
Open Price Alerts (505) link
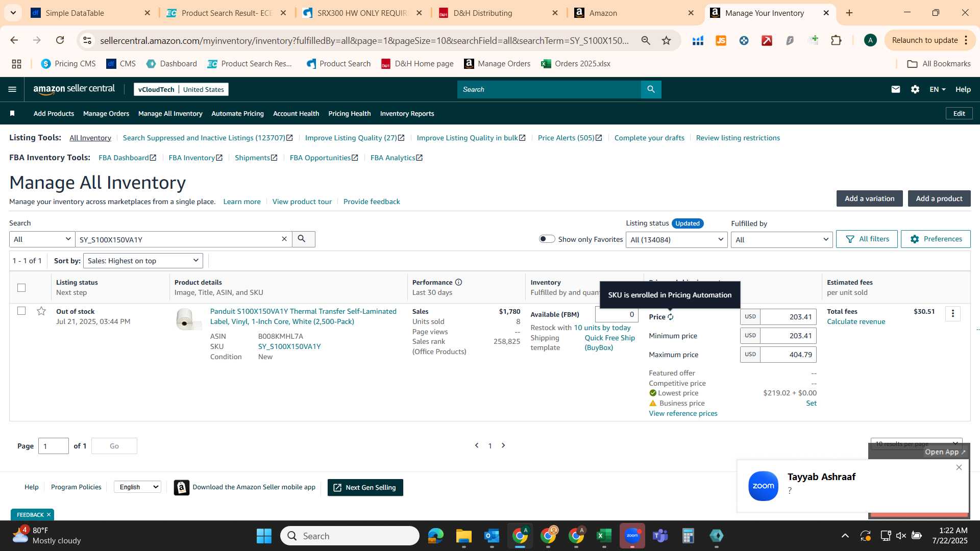point(570,138)
